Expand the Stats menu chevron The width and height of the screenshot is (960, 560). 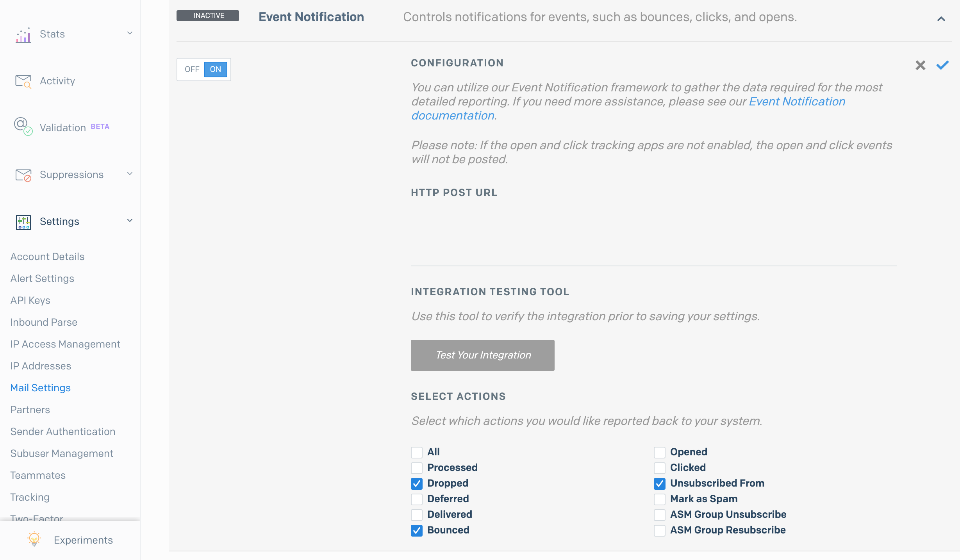130,33
